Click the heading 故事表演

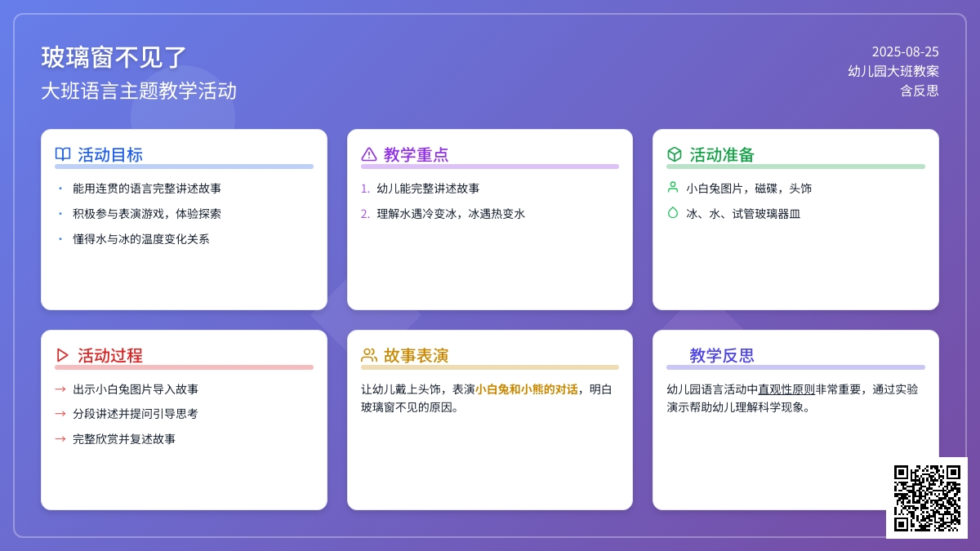pyautogui.click(x=416, y=355)
